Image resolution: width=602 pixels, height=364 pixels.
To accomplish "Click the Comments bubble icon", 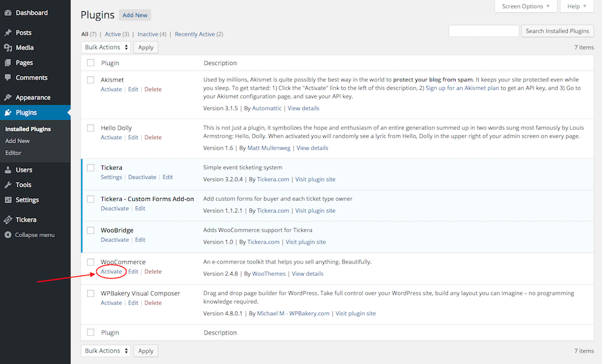I will coord(8,77).
